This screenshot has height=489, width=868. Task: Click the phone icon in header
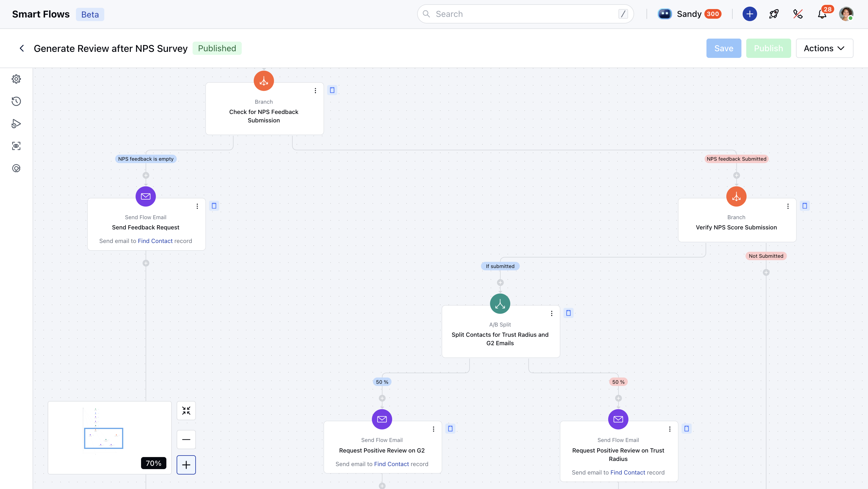(797, 14)
